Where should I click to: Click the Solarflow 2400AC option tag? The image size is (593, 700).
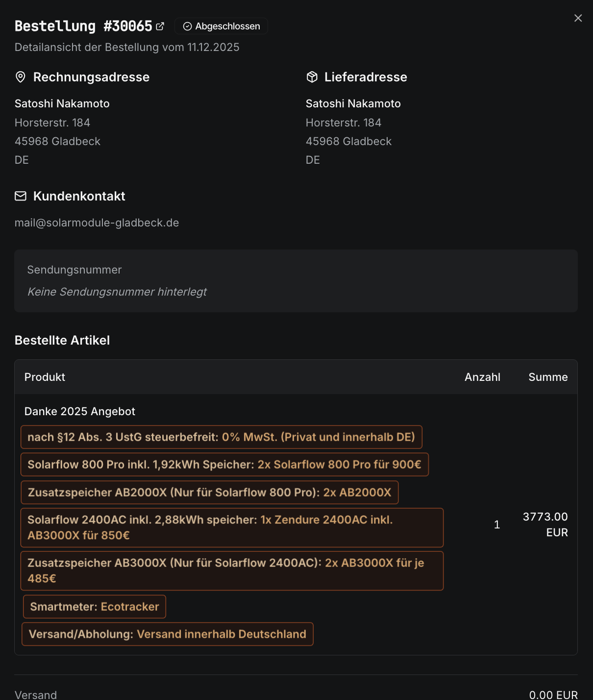coord(232,527)
